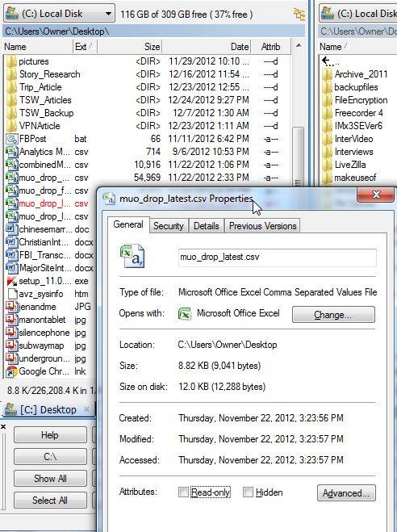Select the Google Chr... lnk shortcut icon
The height and width of the screenshot is (532, 397).
coord(12,371)
